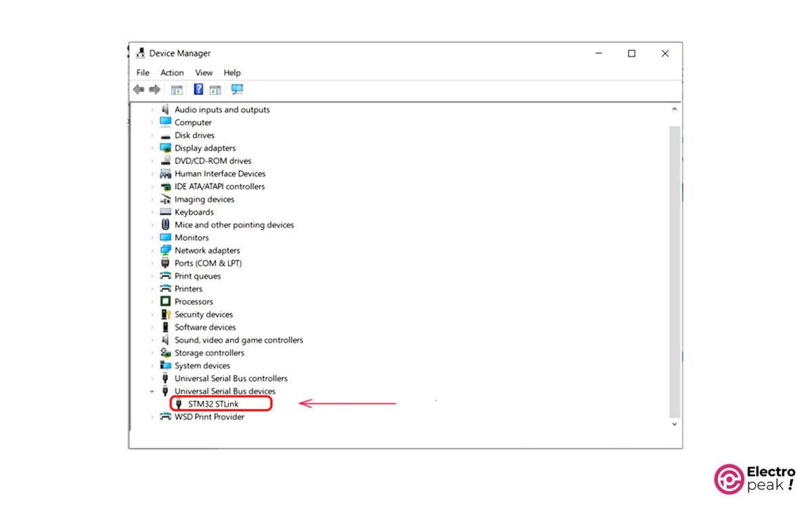
Task: Expand the Universal Serial Bus controllers node
Action: coord(152,379)
